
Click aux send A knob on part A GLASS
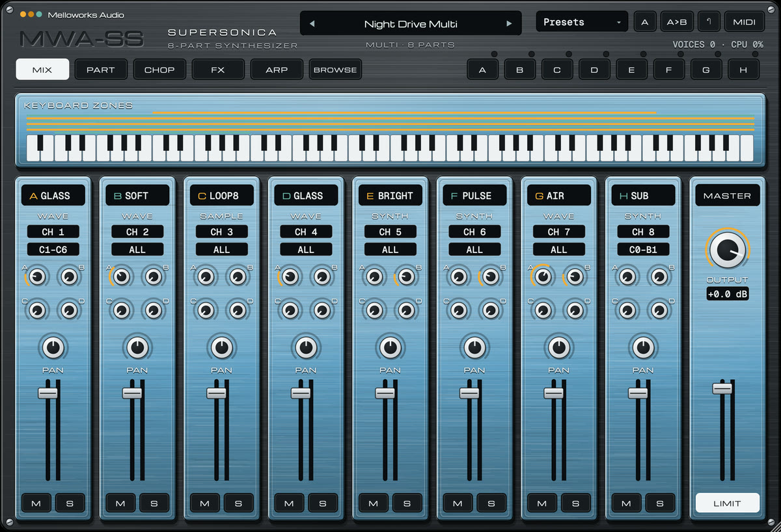37,277
